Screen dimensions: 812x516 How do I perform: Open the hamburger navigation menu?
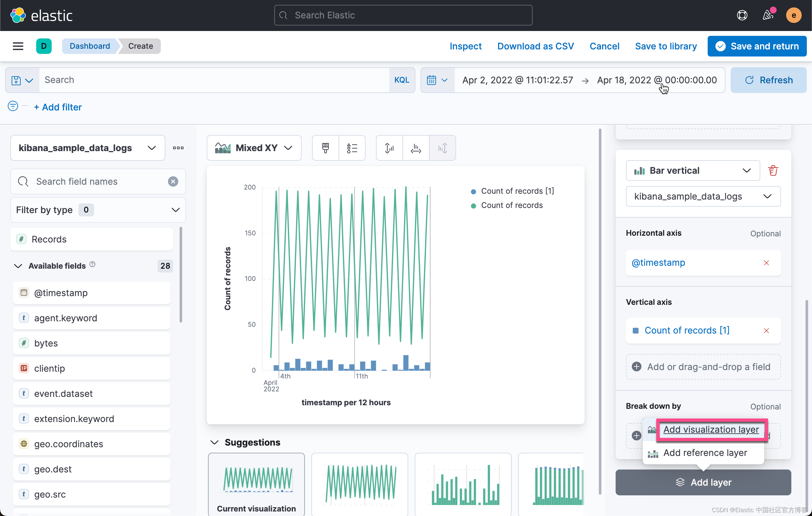[x=18, y=46]
